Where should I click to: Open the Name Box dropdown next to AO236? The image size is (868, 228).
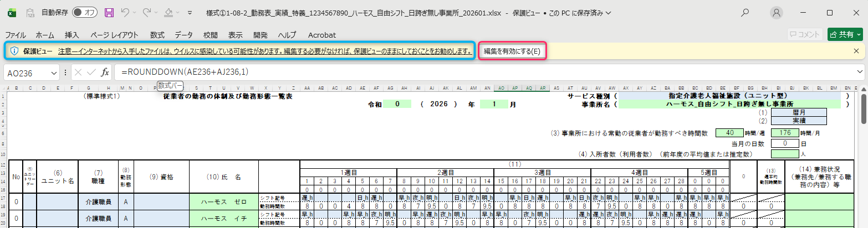pyautogui.click(x=54, y=72)
